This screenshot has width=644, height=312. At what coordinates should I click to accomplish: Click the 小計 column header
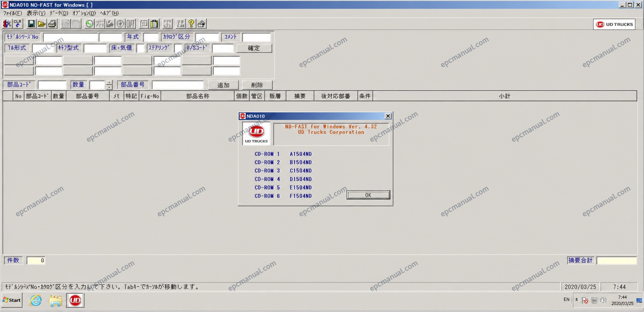coord(505,96)
